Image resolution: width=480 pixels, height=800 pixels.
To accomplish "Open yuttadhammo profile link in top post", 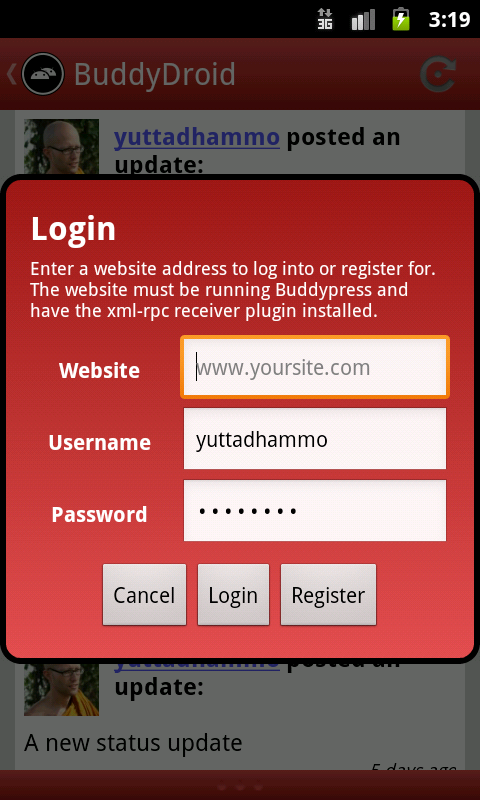I will point(197,138).
